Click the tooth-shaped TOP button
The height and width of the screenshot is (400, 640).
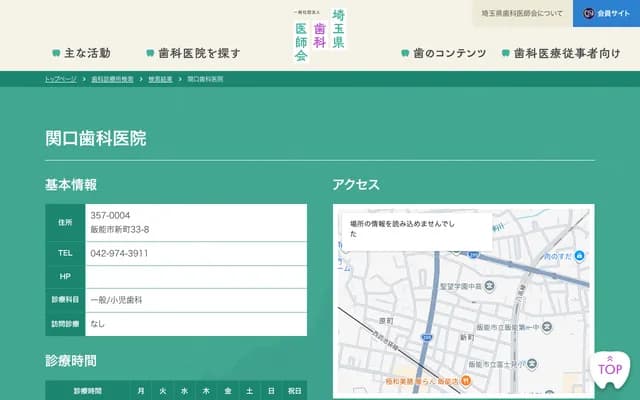(610, 368)
